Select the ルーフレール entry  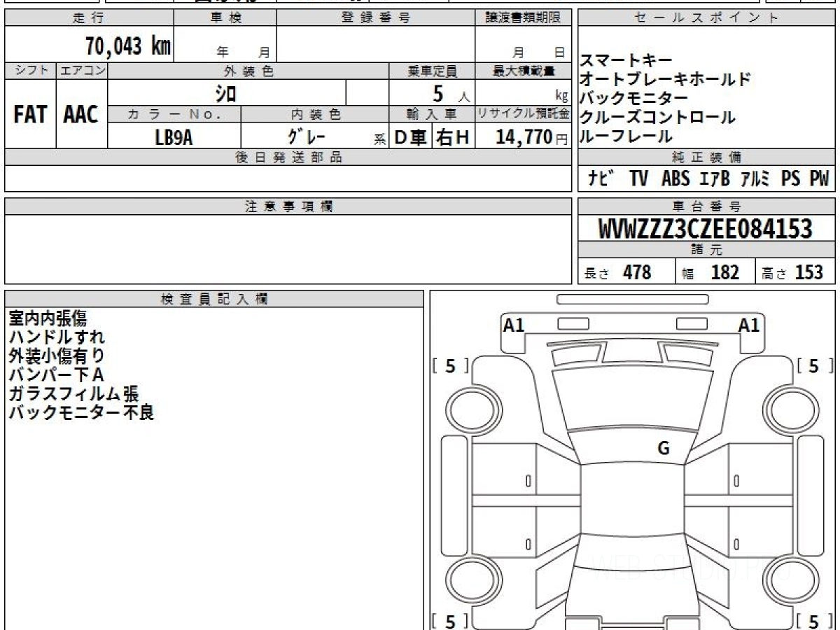[626, 136]
